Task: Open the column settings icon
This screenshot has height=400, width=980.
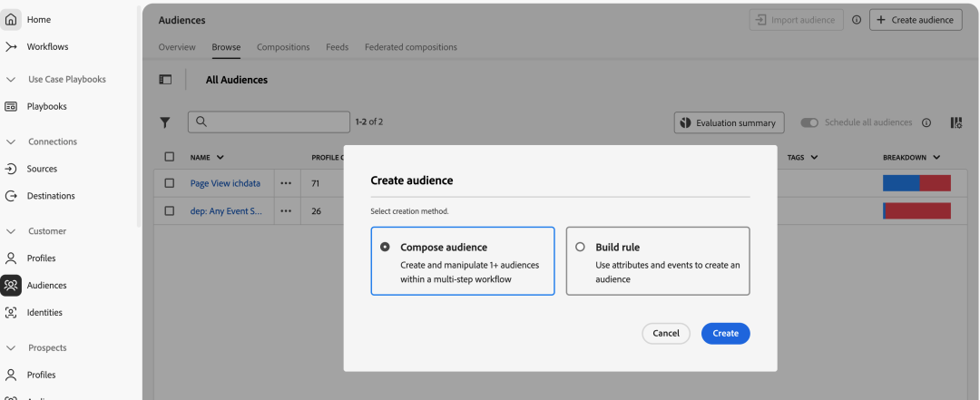Action: click(x=955, y=122)
